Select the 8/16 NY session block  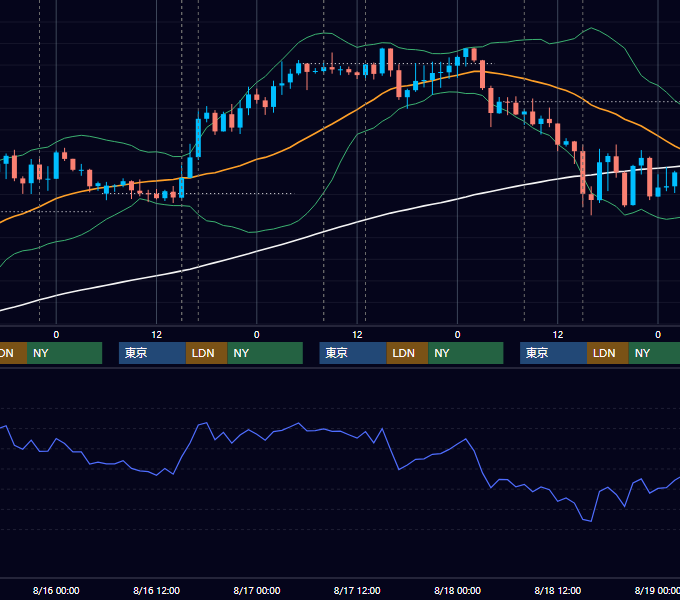[x=265, y=353]
